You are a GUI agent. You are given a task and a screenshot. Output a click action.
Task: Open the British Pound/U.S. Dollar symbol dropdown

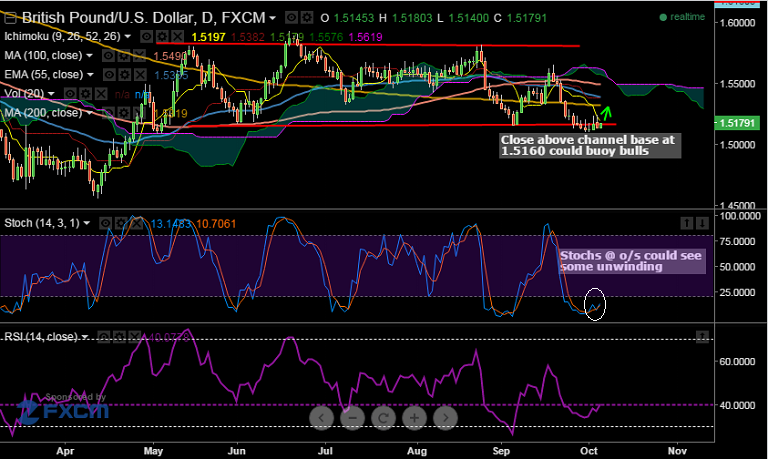[272, 19]
